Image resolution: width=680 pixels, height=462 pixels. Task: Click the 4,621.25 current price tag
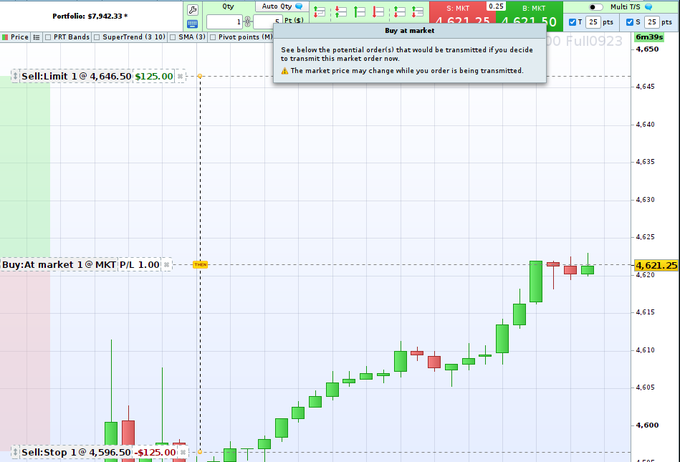pos(656,265)
